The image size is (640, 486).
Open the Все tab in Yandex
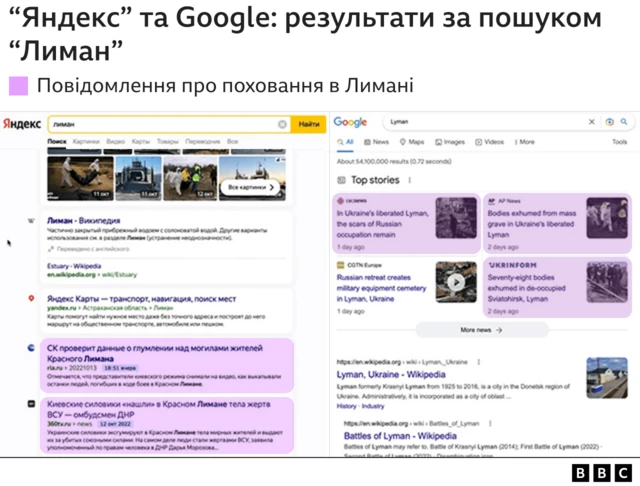(x=233, y=142)
